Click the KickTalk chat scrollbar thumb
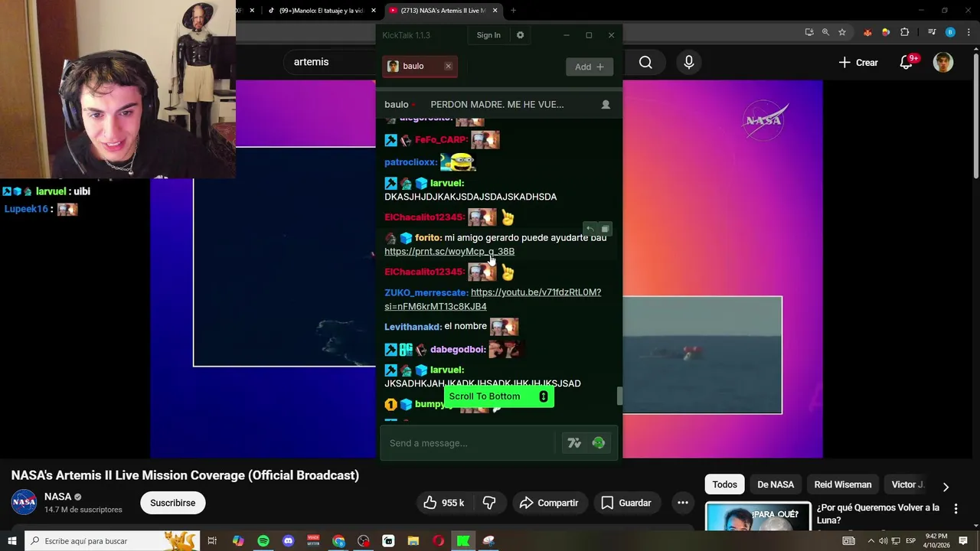The height and width of the screenshot is (551, 980). click(x=620, y=396)
